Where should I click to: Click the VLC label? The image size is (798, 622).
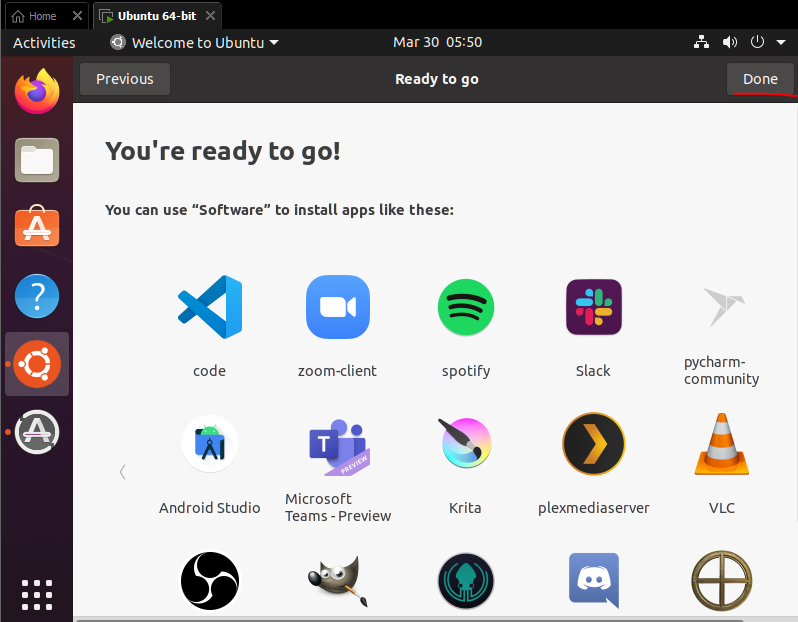coord(722,507)
